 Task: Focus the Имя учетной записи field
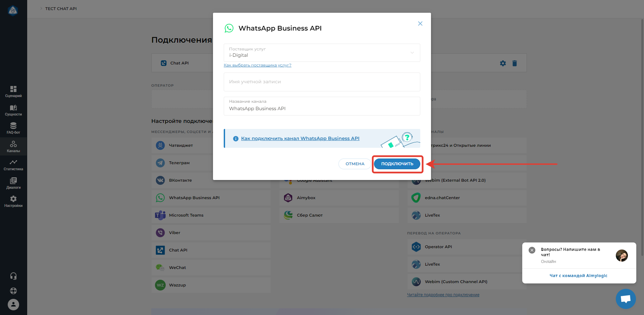click(322, 82)
